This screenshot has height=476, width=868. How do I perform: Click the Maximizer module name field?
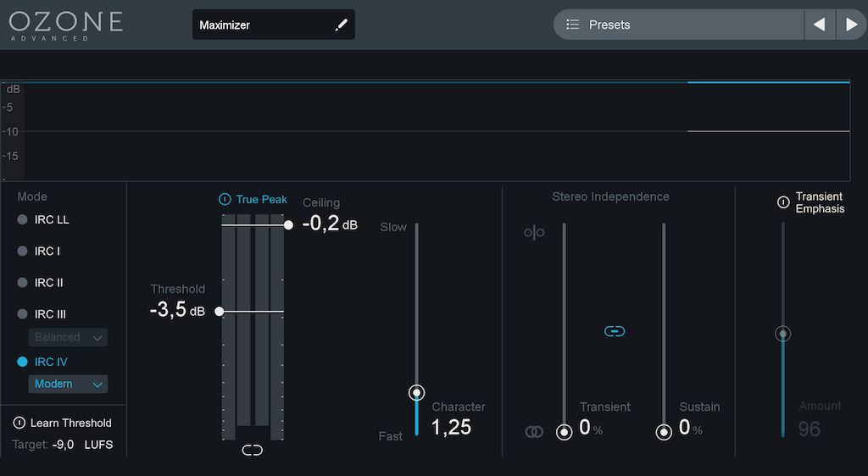coord(263,25)
